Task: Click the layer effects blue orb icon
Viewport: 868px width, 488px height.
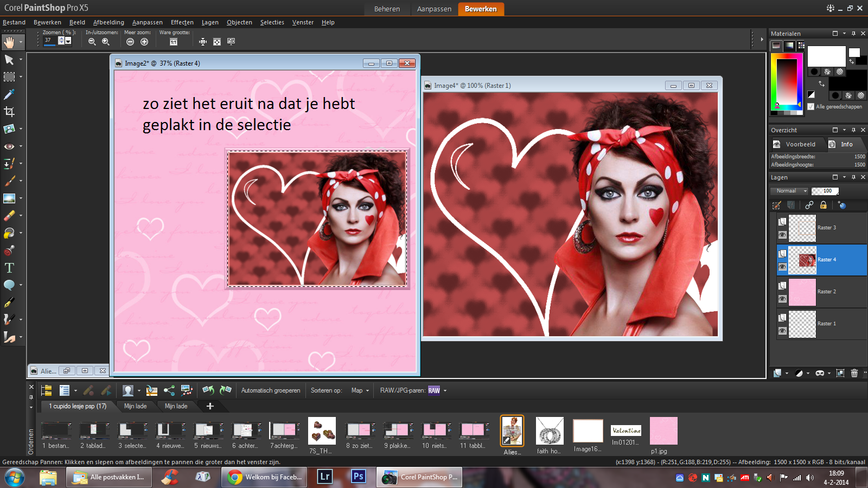Action: coord(842,205)
